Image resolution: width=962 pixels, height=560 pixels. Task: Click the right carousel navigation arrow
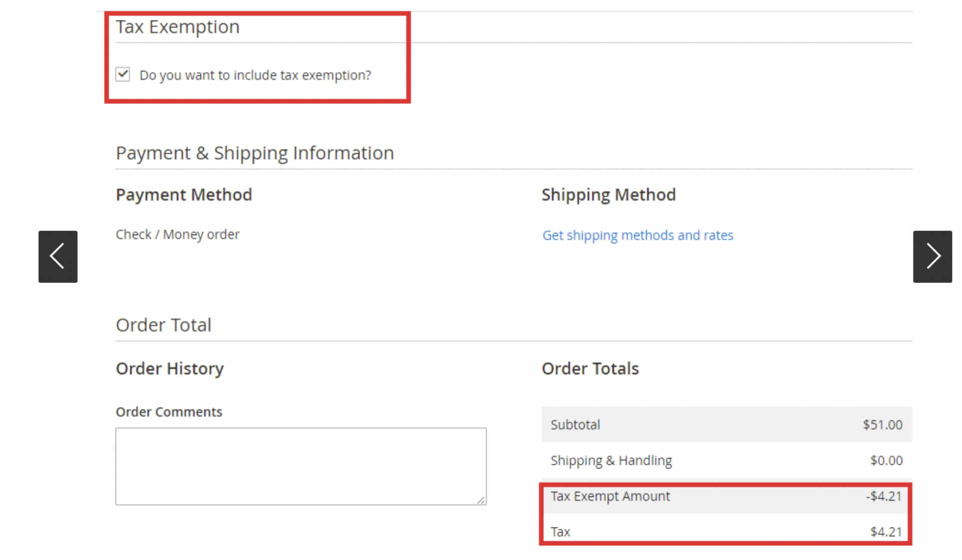click(x=932, y=256)
